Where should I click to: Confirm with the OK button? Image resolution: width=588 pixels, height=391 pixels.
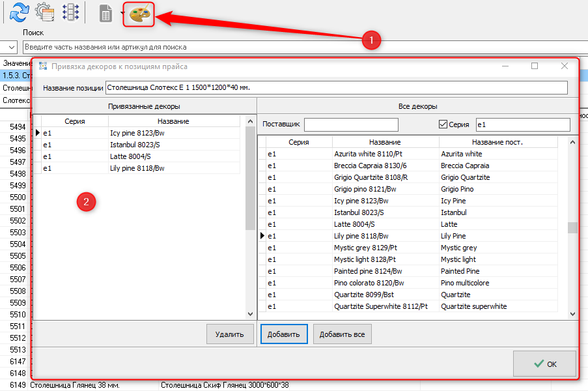(544, 364)
